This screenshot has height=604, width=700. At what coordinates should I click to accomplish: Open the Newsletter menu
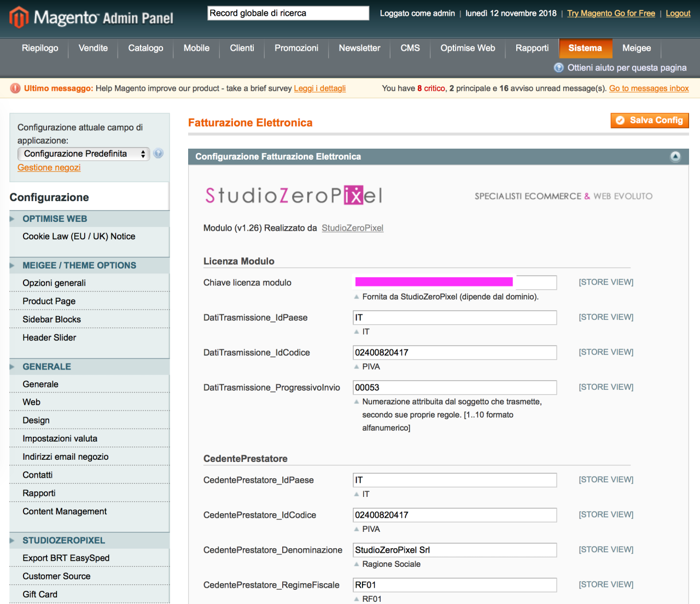[359, 48]
